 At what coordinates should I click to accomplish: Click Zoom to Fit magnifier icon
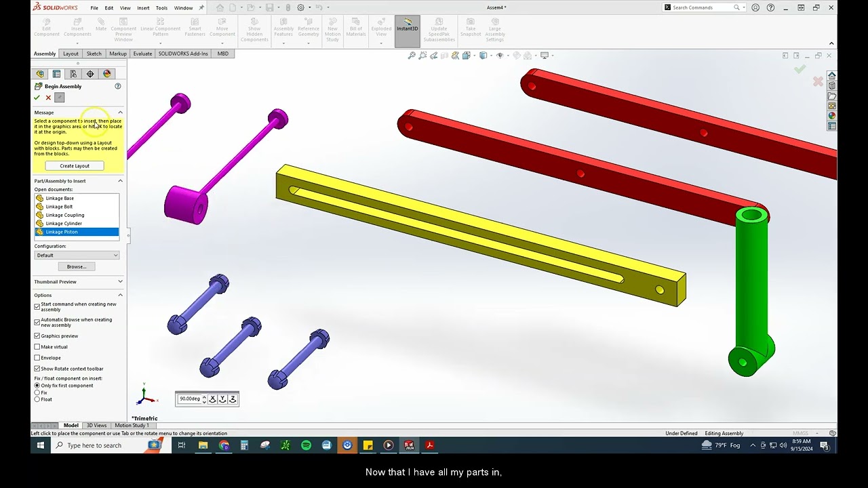click(411, 56)
